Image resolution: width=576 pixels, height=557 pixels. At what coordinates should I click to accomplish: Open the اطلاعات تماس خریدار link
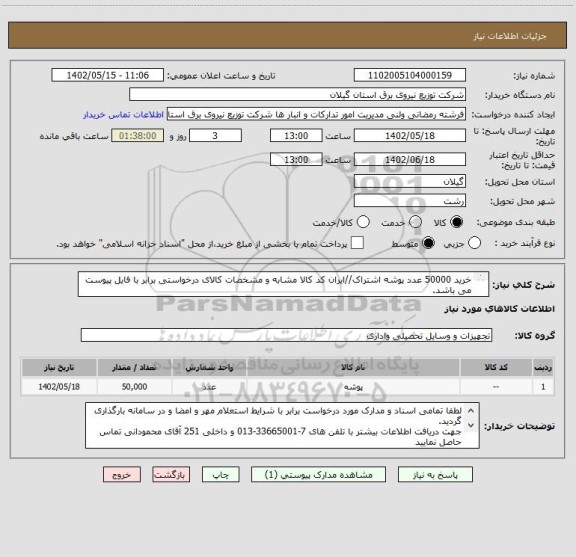123,115
